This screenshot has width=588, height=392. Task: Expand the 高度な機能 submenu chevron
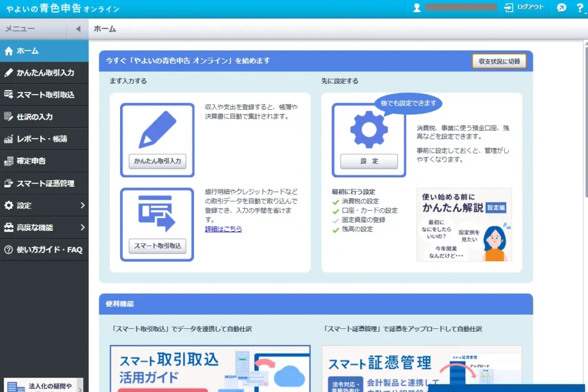(83, 227)
